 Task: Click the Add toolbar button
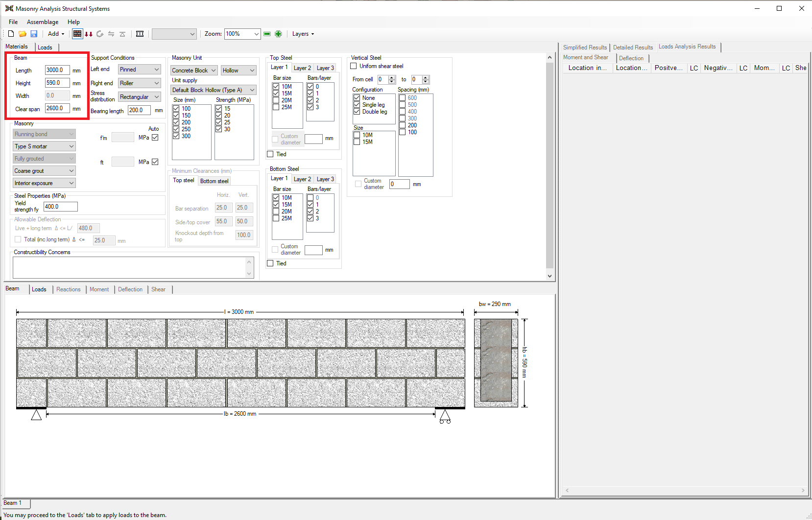click(x=56, y=34)
